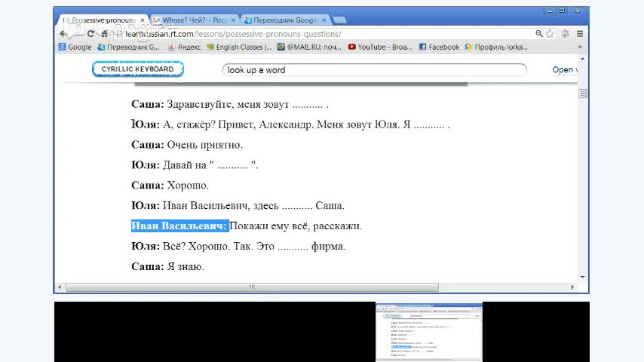Open the Профиль lorka... bookmark

click(x=496, y=47)
